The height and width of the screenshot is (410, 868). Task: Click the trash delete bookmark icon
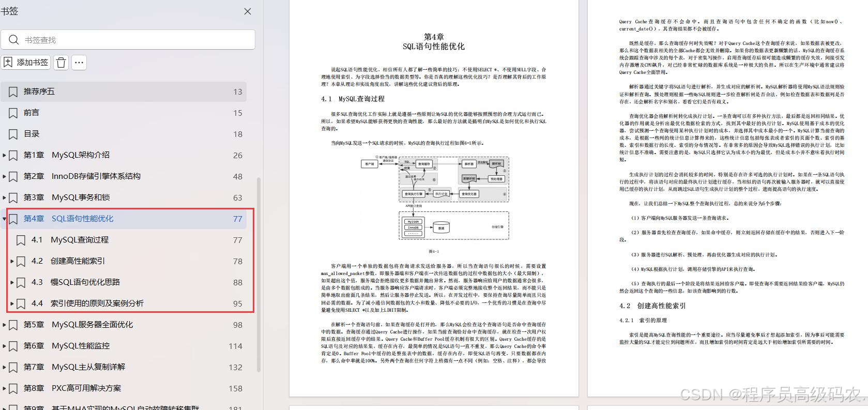(61, 63)
